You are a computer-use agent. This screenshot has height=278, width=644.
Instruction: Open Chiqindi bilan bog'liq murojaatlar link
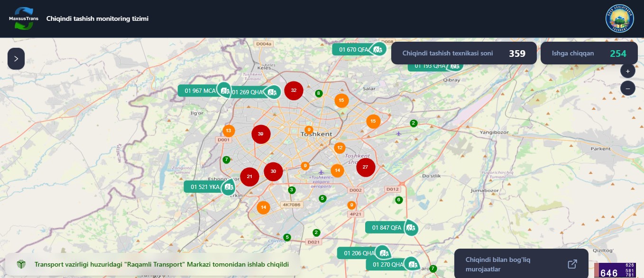point(521,264)
